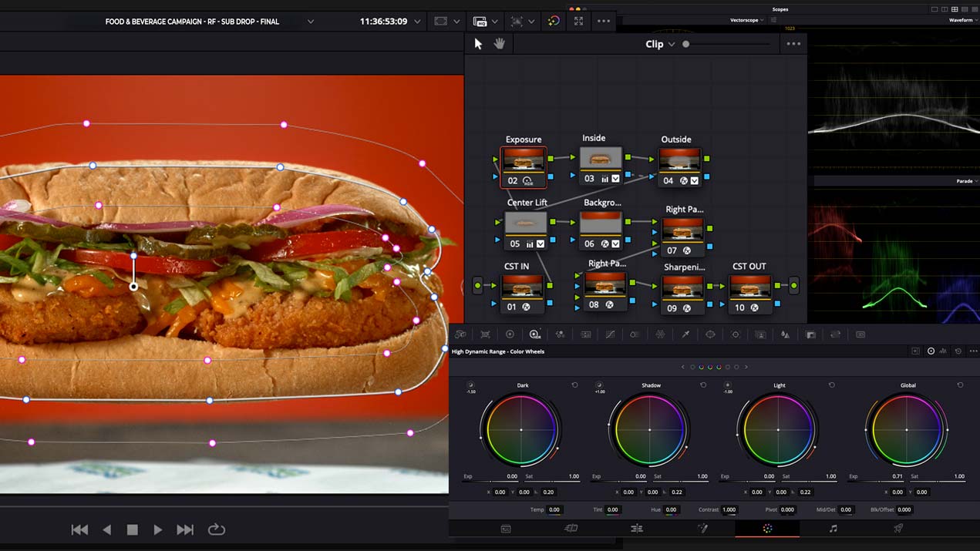This screenshot has width=980, height=551.
Task: Open the node editor options menu
Action: 793,44
